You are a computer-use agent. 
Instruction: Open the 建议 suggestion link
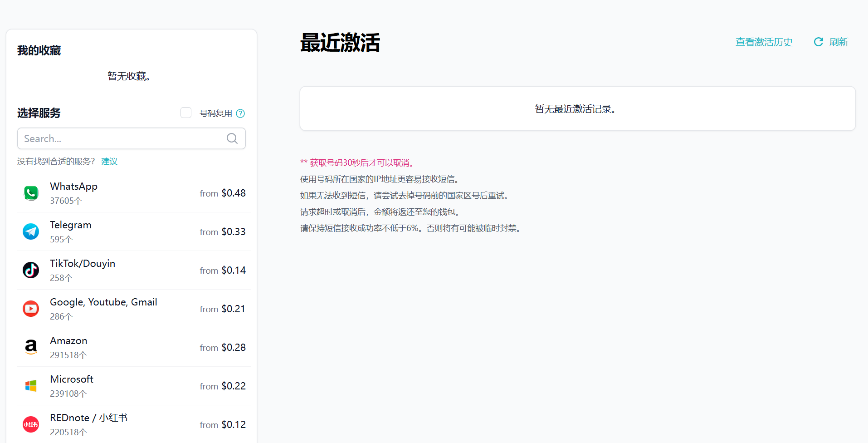pos(109,162)
